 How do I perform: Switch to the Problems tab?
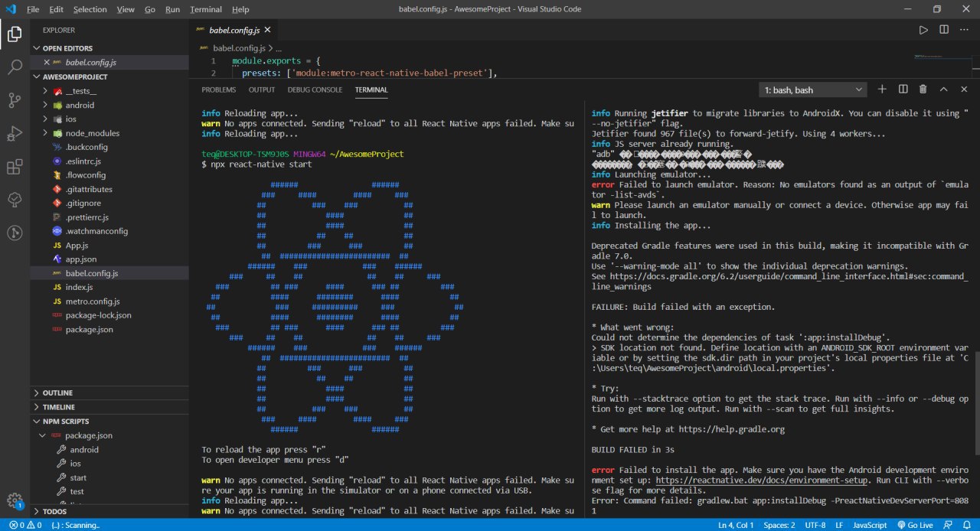pos(219,90)
